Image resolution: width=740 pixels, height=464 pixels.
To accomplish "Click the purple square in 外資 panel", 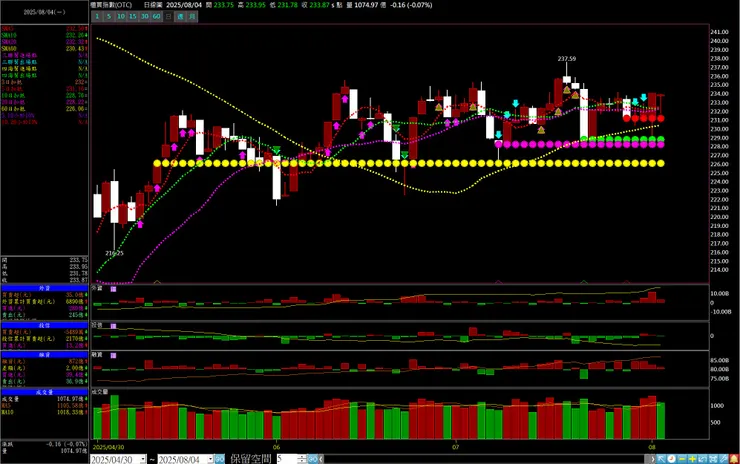I will pos(113,289).
